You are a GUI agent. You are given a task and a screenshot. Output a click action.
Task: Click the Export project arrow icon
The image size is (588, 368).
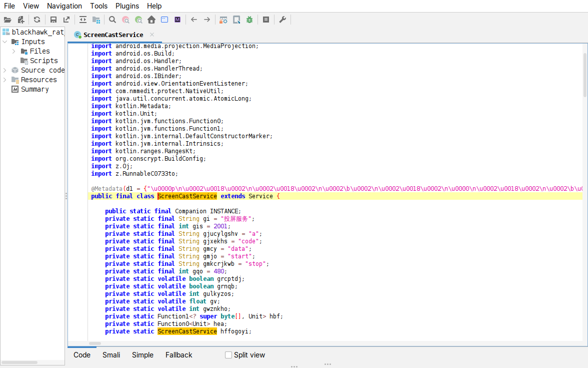pyautogui.click(x=66, y=20)
